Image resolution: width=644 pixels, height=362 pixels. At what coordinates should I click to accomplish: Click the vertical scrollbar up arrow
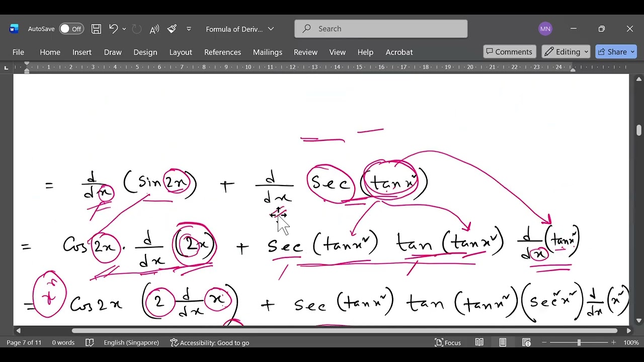[638, 79]
